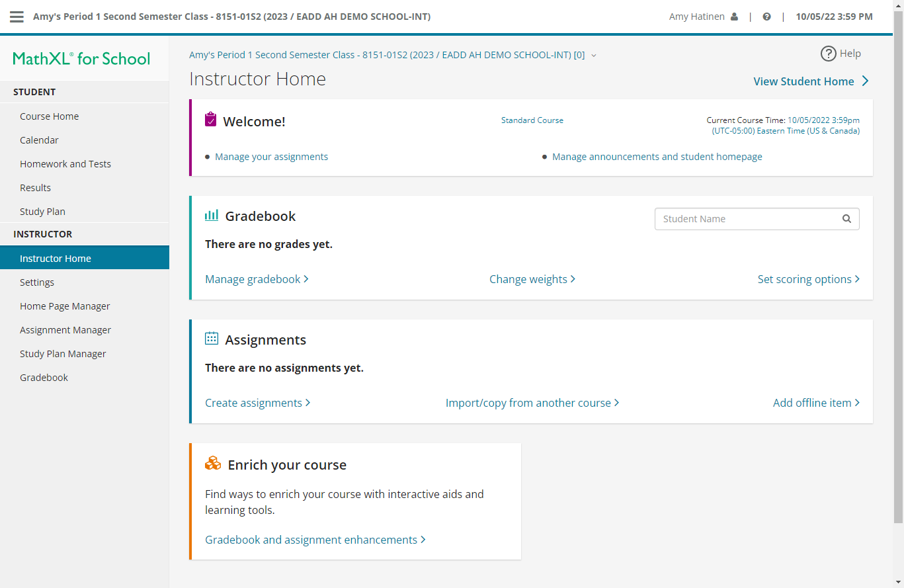Click the MathXL for School logo
The width and height of the screenshot is (904, 588).
[81, 58]
